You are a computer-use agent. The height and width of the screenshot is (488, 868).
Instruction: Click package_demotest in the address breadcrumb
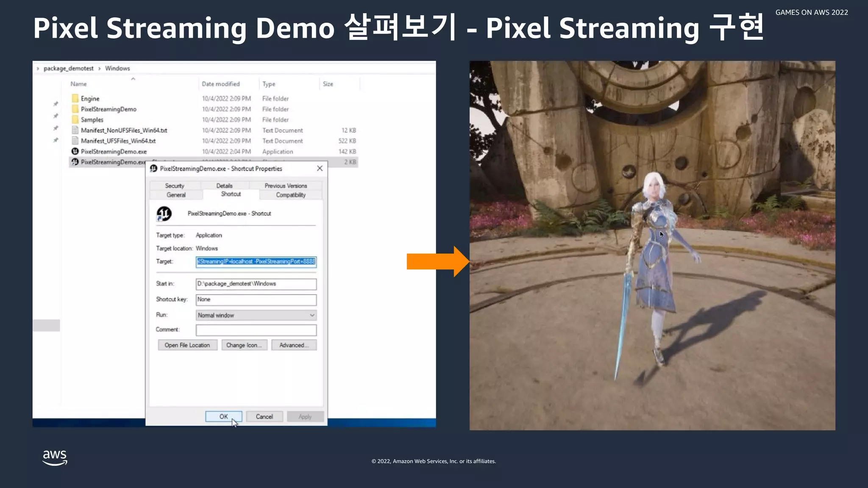(68, 68)
